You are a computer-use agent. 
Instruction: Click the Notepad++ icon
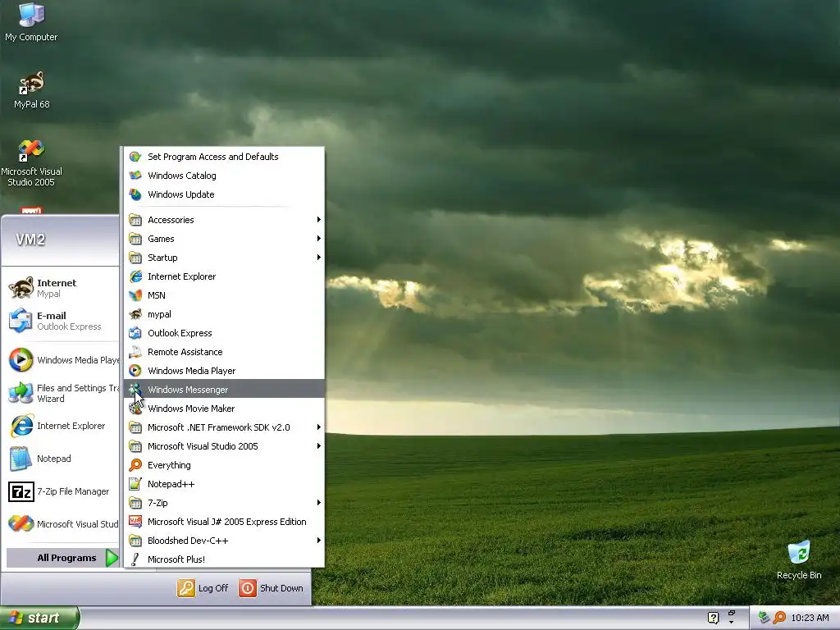pos(135,484)
